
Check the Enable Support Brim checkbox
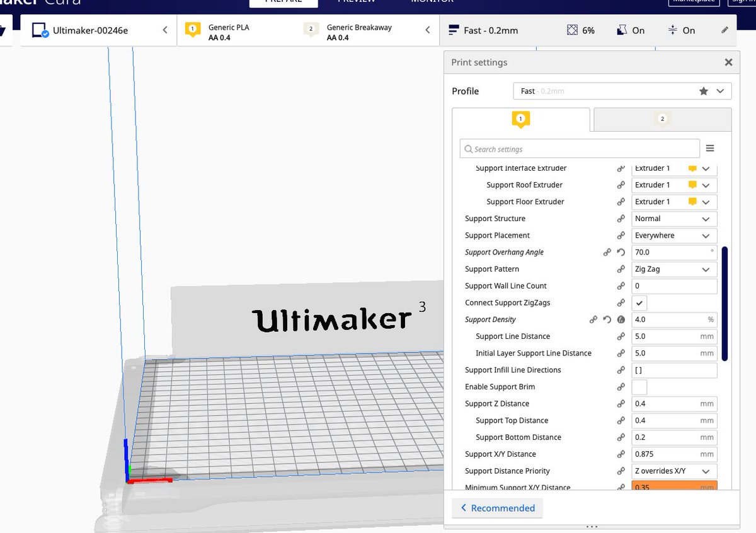coord(639,387)
